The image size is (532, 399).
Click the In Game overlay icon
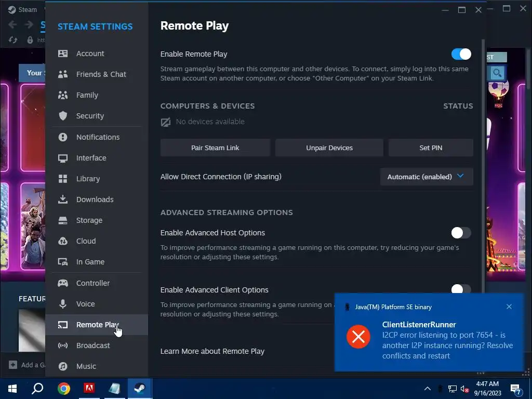coord(63,262)
